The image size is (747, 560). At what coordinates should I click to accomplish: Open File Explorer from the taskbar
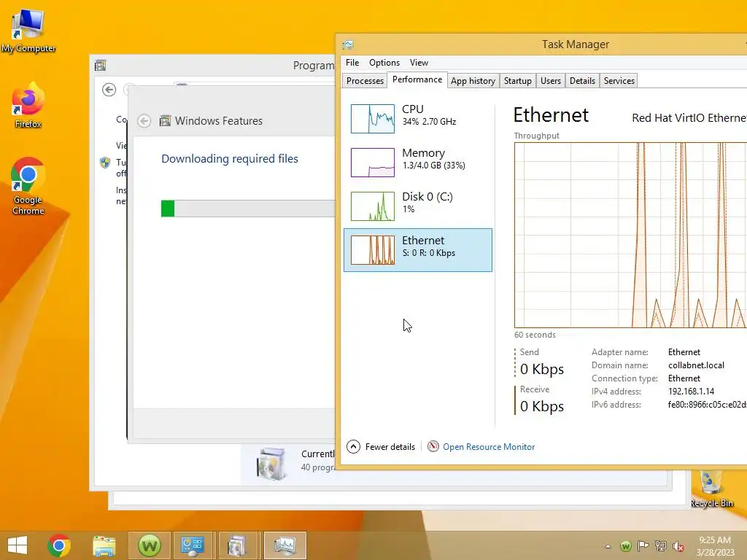(104, 545)
